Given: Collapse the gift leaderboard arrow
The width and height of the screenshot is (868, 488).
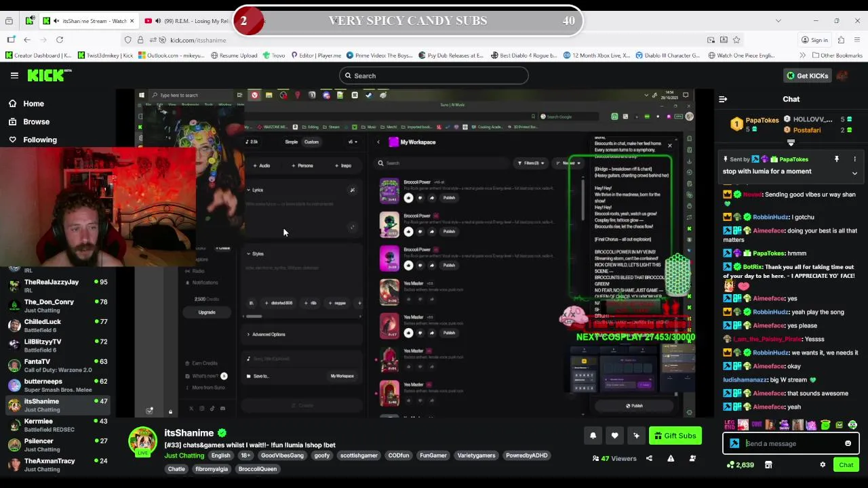Looking at the screenshot, I should (x=791, y=143).
